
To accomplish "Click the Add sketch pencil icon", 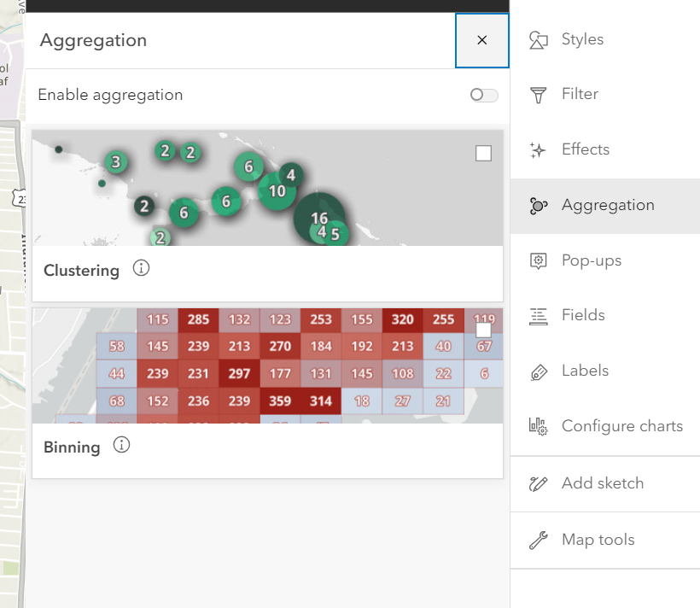I will tap(540, 483).
